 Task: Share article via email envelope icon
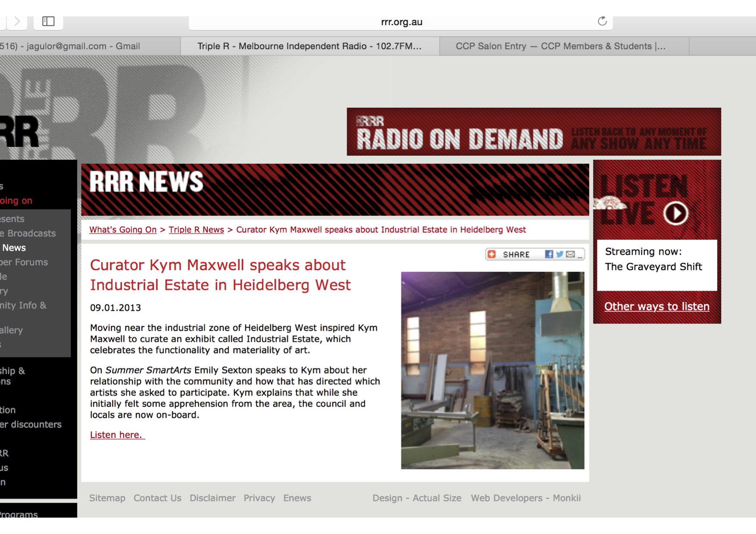click(570, 254)
